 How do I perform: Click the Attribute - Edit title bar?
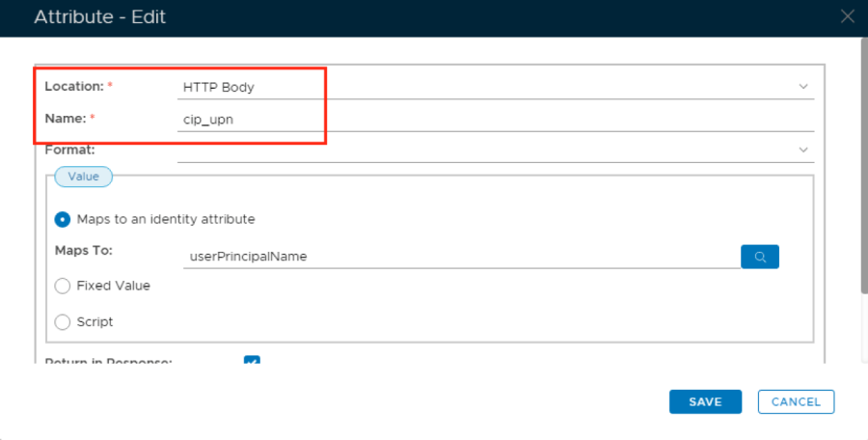tap(386, 17)
